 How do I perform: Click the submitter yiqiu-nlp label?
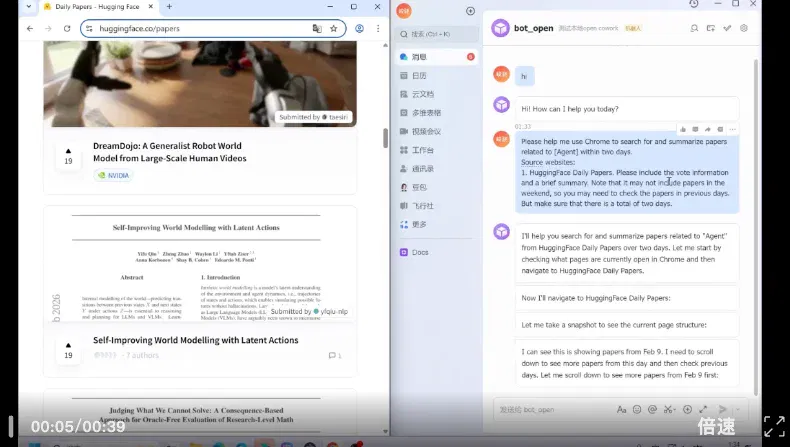tap(309, 311)
